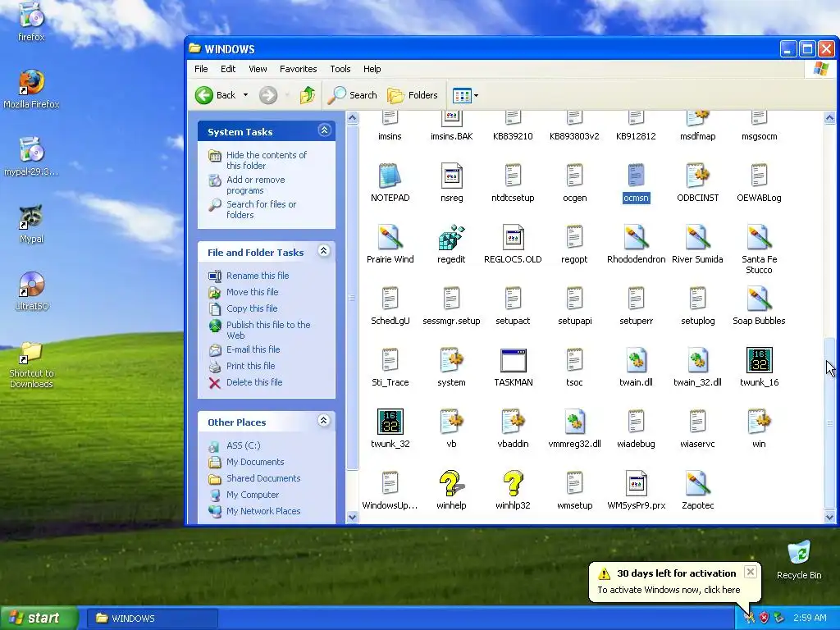The width and height of the screenshot is (840, 630).
Task: Open the Favorites menu
Action: 298,69
